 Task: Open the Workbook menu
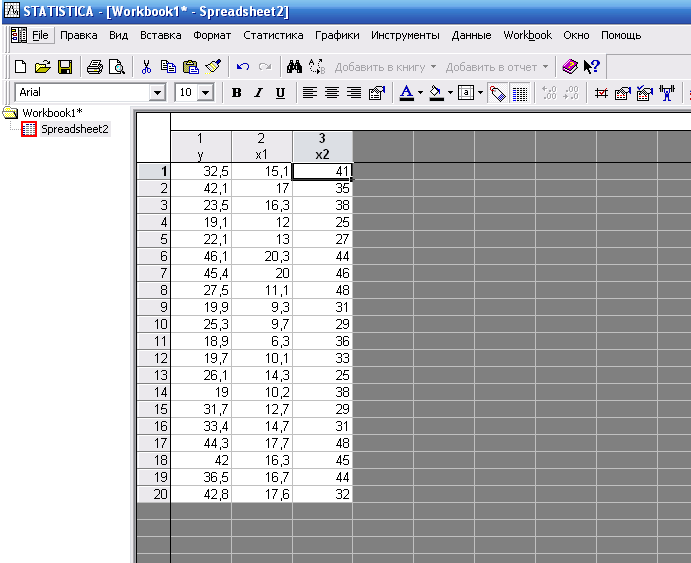point(528,35)
